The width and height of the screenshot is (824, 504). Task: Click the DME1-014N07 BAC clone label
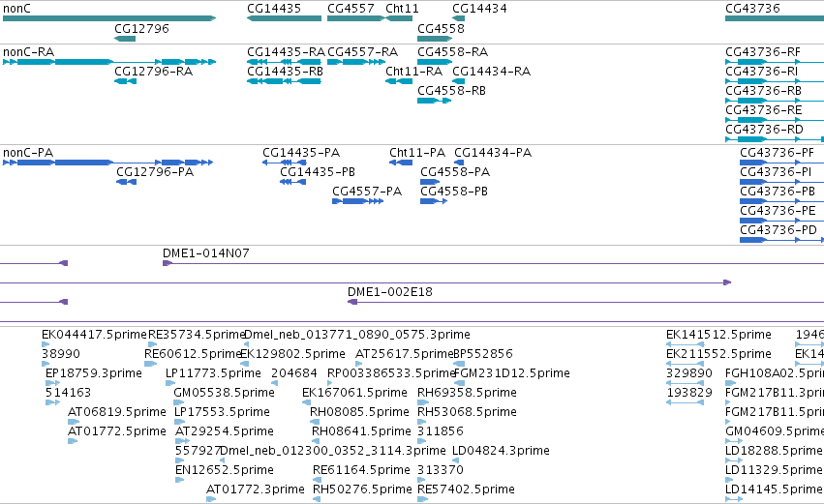[x=206, y=253]
